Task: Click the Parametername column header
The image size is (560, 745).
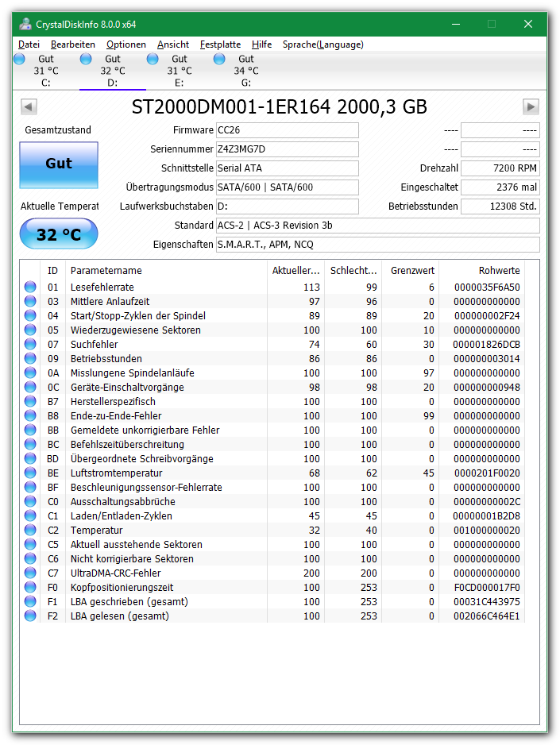Action: (166, 270)
